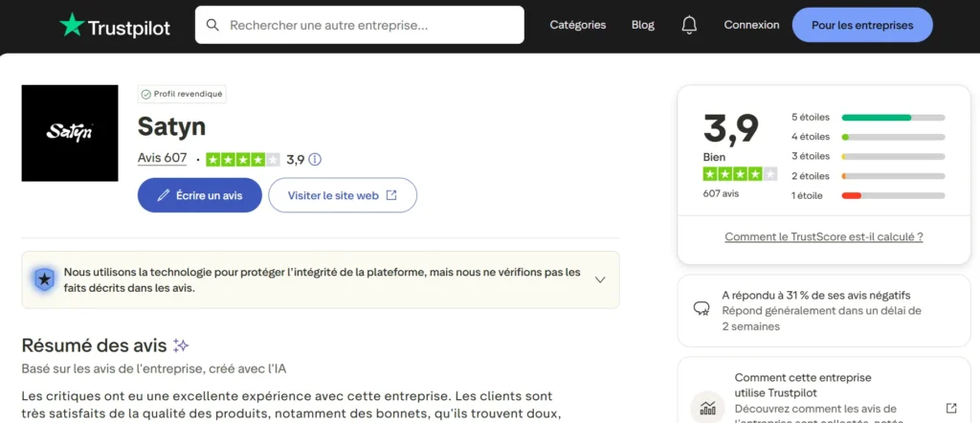Click the pencil icon on Écrire un avis
This screenshot has height=423, width=980.
(163, 195)
